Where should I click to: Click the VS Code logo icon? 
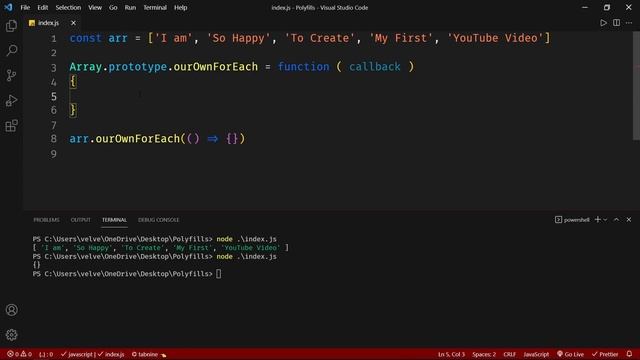pos(8,7)
